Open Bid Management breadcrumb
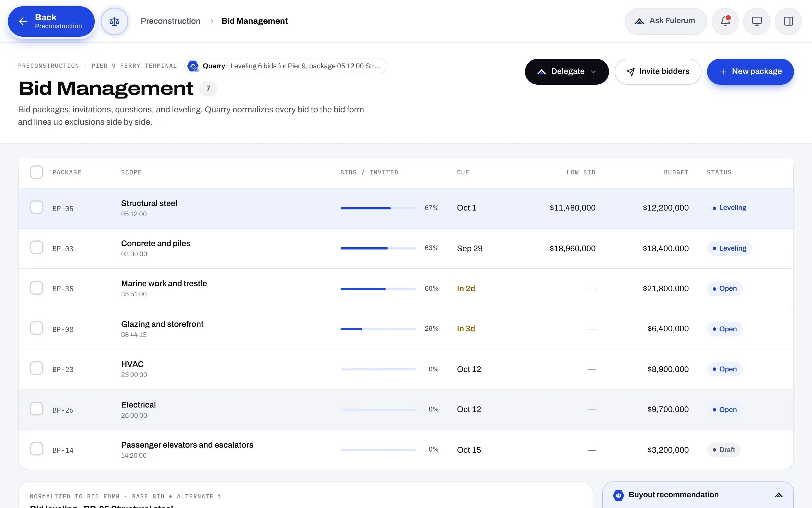 pos(255,21)
